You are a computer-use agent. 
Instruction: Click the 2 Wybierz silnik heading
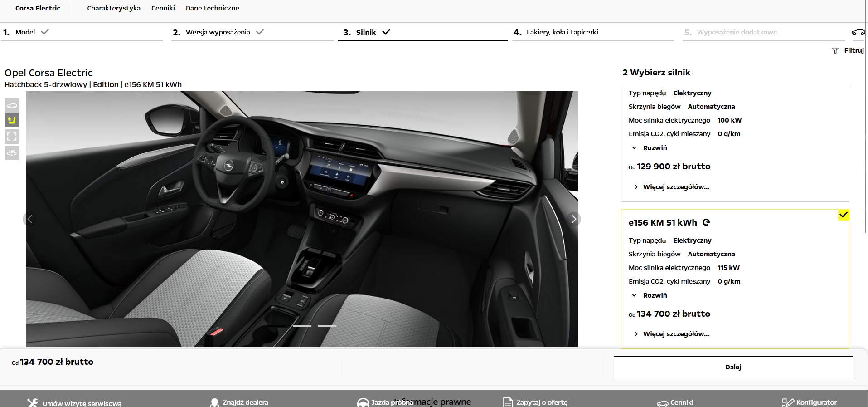656,73
